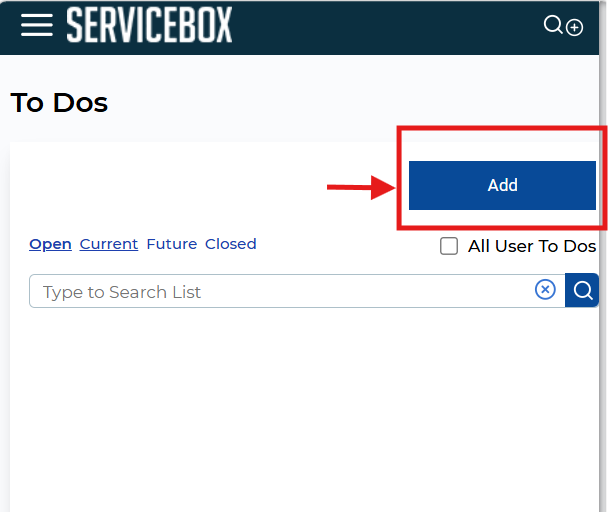608x512 pixels.
Task: Switch to the Open to-dos filter
Action: click(x=50, y=244)
